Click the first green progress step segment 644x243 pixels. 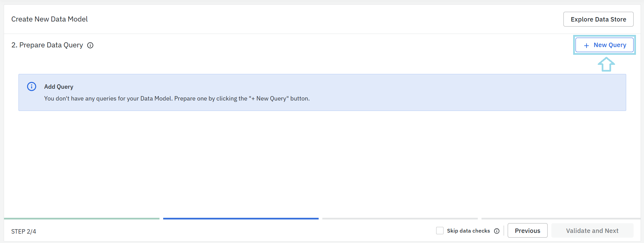(x=82, y=218)
